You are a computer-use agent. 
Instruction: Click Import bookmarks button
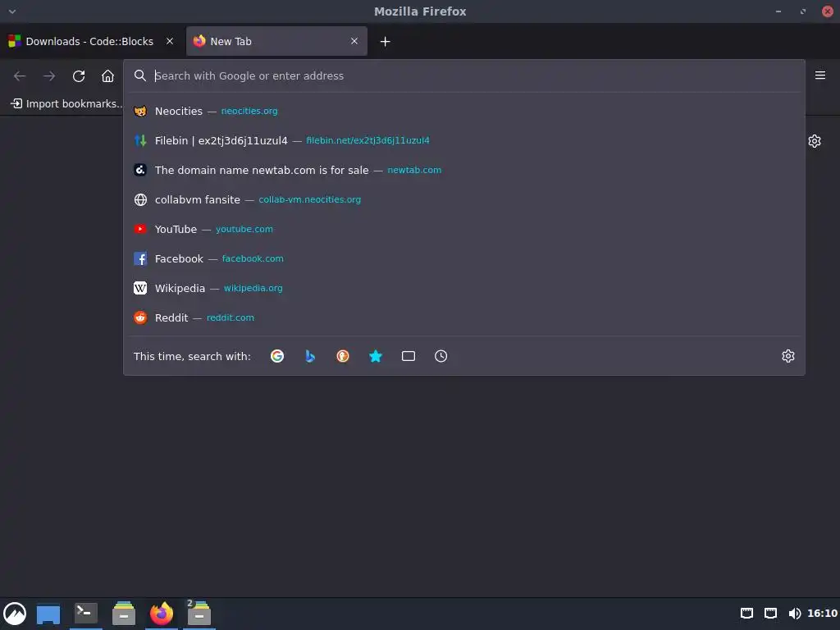[67, 103]
